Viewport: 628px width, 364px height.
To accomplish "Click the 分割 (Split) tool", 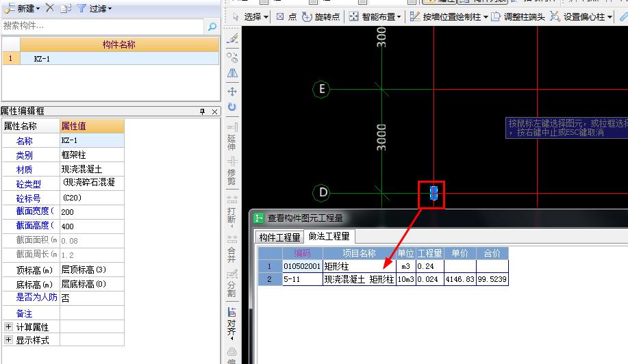I will [232, 283].
